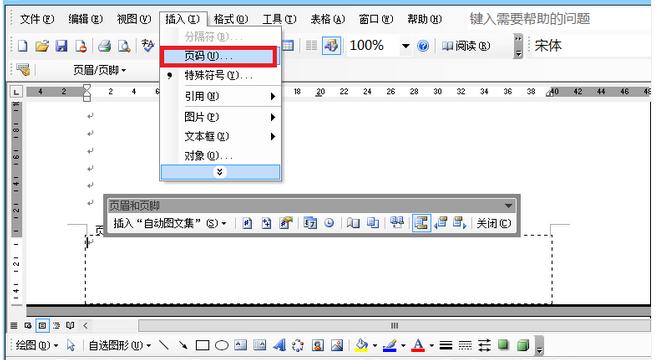Select the Rectangle shape tool

[202, 345]
